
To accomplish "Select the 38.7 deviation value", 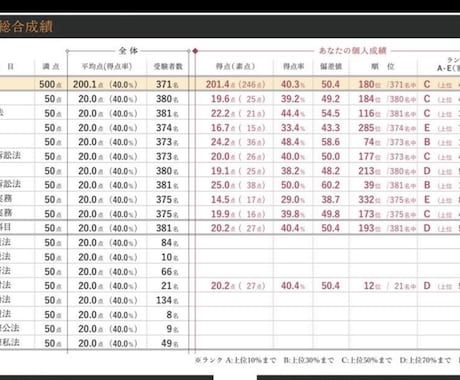I will pos(331,200).
